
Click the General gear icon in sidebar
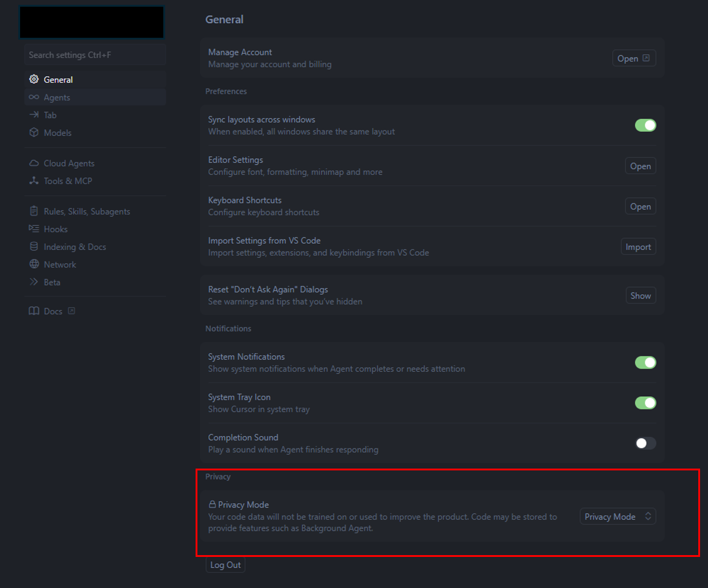pyautogui.click(x=34, y=79)
